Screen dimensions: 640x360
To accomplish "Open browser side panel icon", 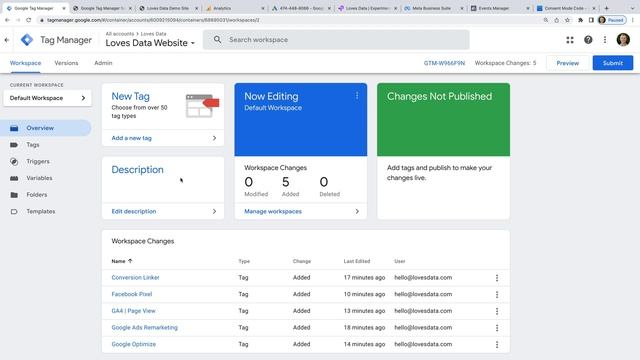I will pos(591,20).
